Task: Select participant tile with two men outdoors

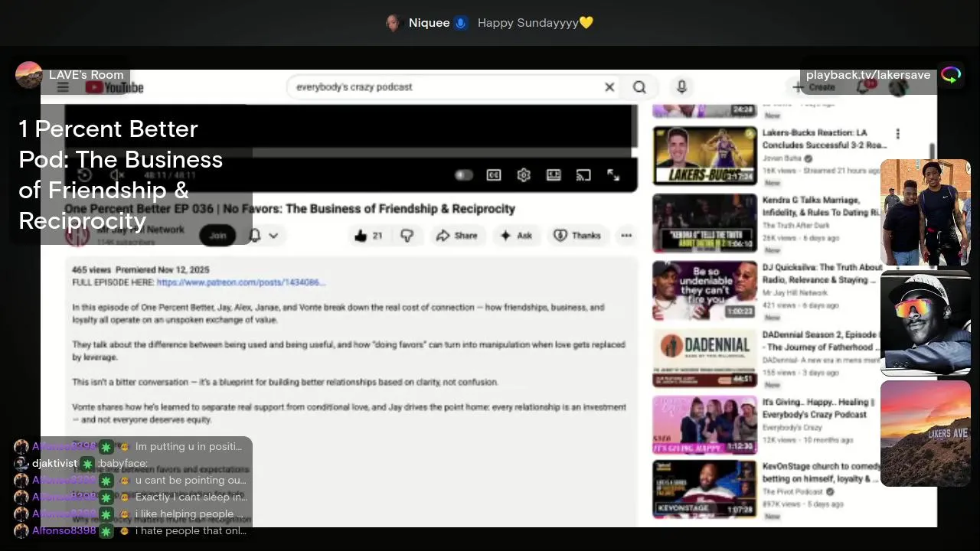Action: [925, 213]
